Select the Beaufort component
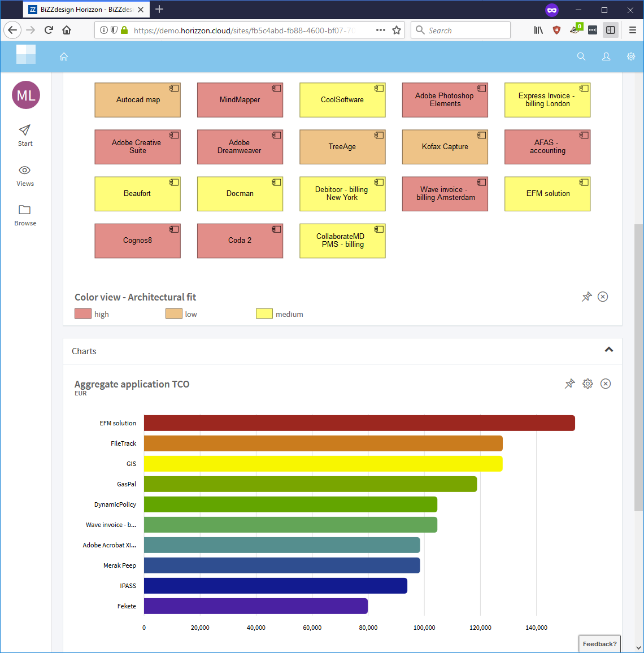This screenshot has width=644, height=653. (x=137, y=194)
